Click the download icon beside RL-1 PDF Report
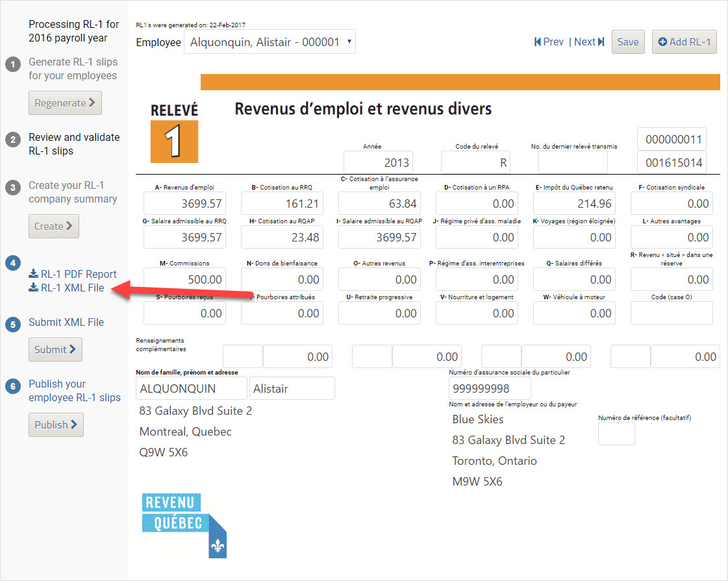Image resolution: width=728 pixels, height=581 pixels. [x=33, y=274]
